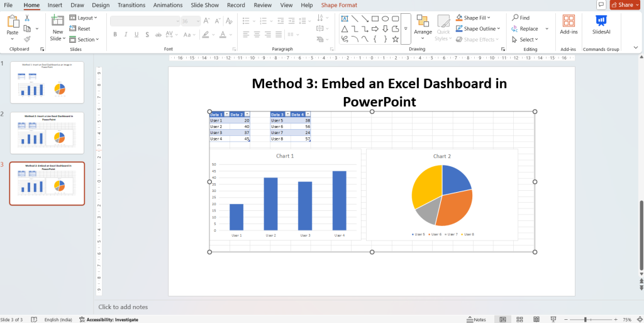Toggle Center paragraph alignment
Viewport: 644px width, 323px height.
point(257,34)
